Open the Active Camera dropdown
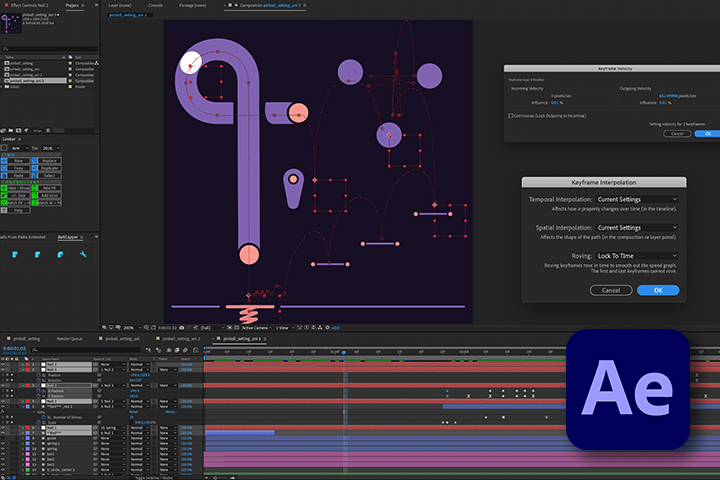 pyautogui.click(x=255, y=328)
